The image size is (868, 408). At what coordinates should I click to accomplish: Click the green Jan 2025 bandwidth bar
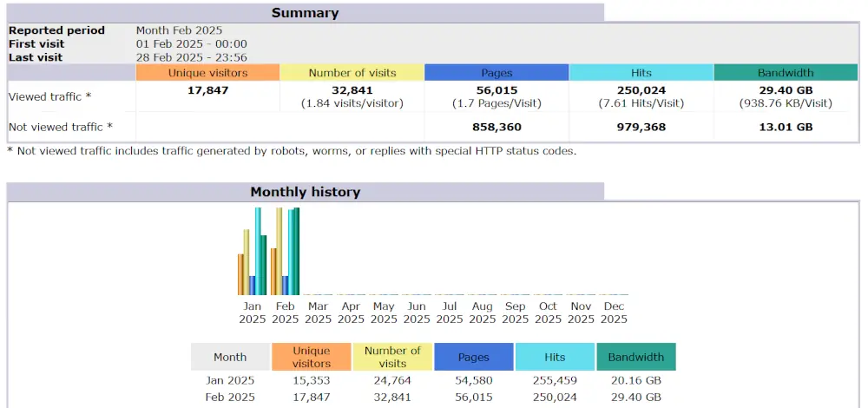pos(264,265)
